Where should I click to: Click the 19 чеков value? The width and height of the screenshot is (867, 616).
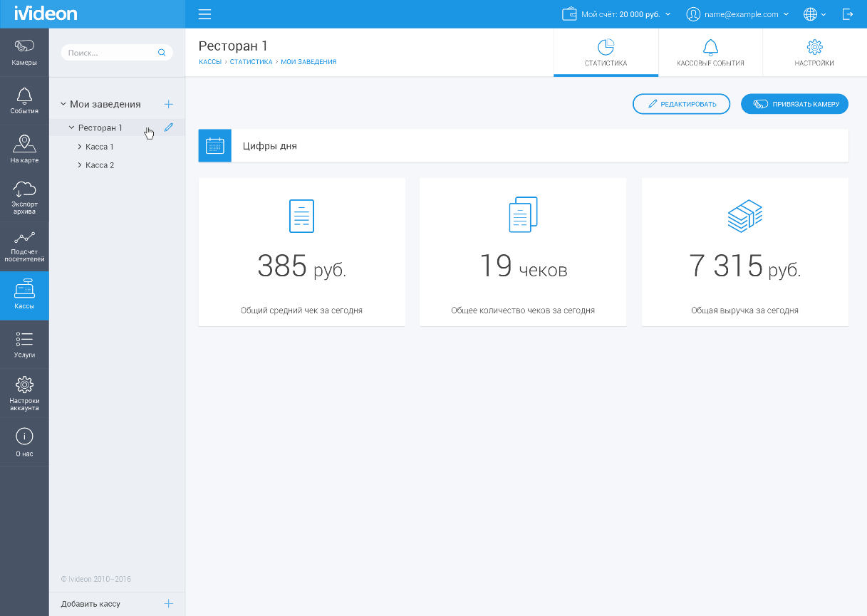tap(523, 266)
